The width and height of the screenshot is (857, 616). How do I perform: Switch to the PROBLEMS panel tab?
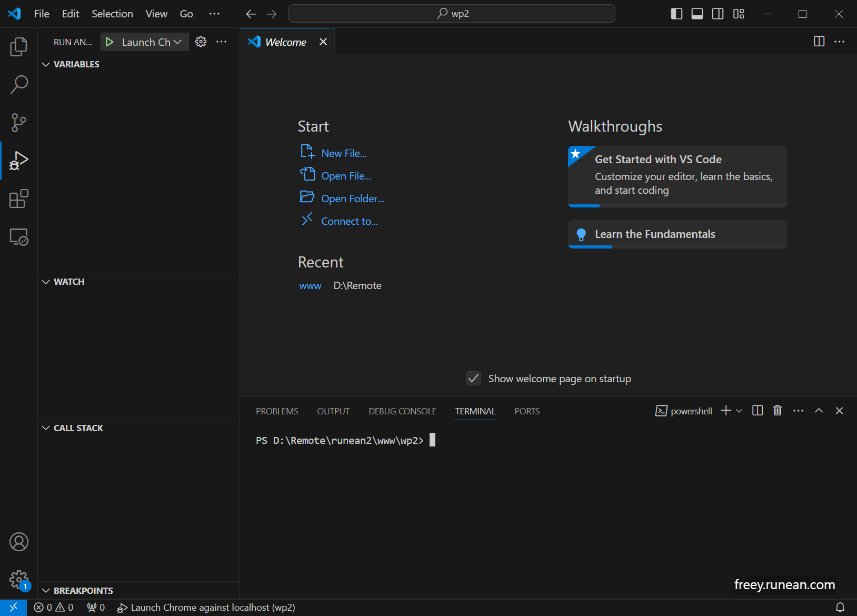click(277, 411)
